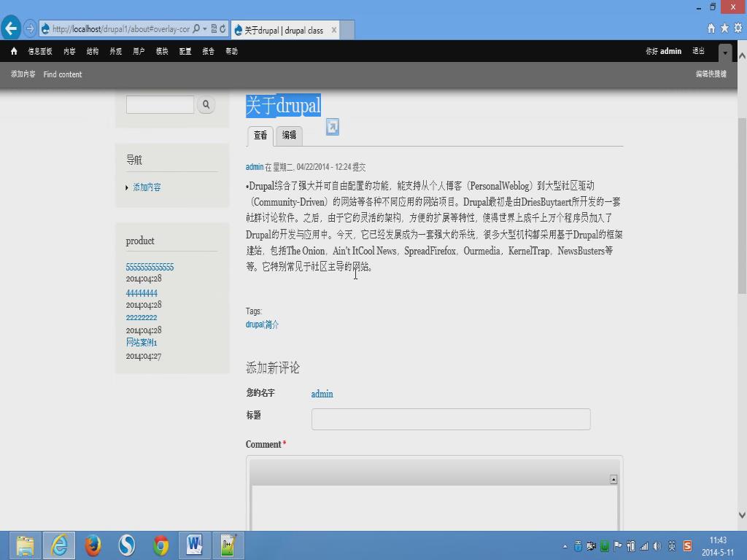Click the Sogou input S tray icon
Image resolution: width=747 pixels, height=560 pixels.
point(687,546)
